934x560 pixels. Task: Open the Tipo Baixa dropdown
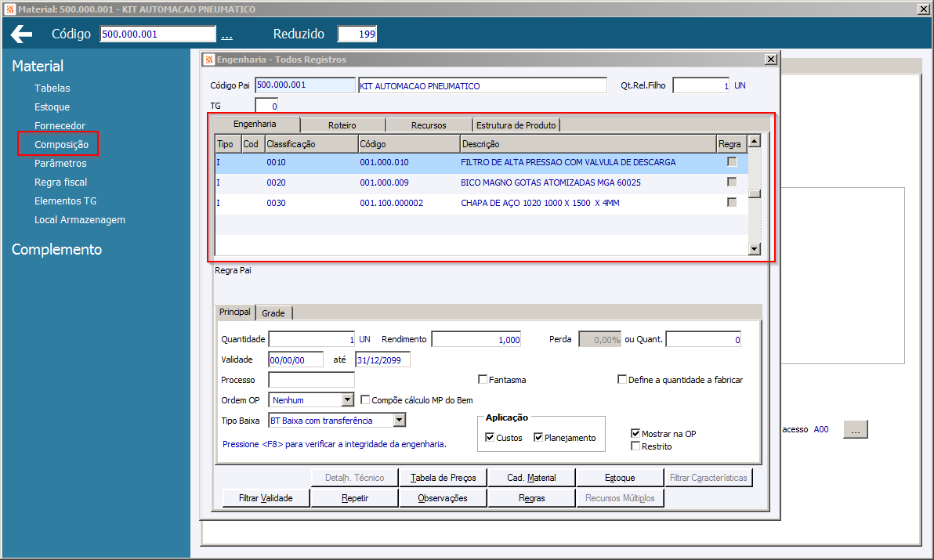coord(399,421)
